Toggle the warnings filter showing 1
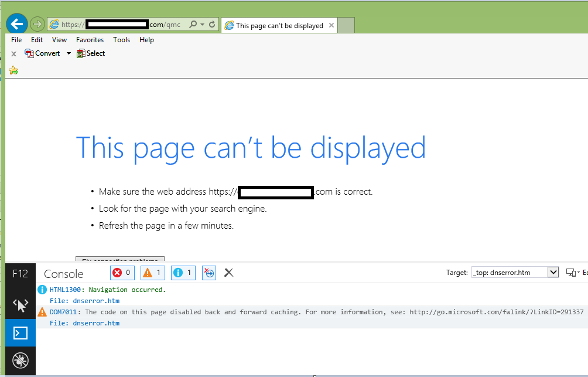 tap(153, 273)
